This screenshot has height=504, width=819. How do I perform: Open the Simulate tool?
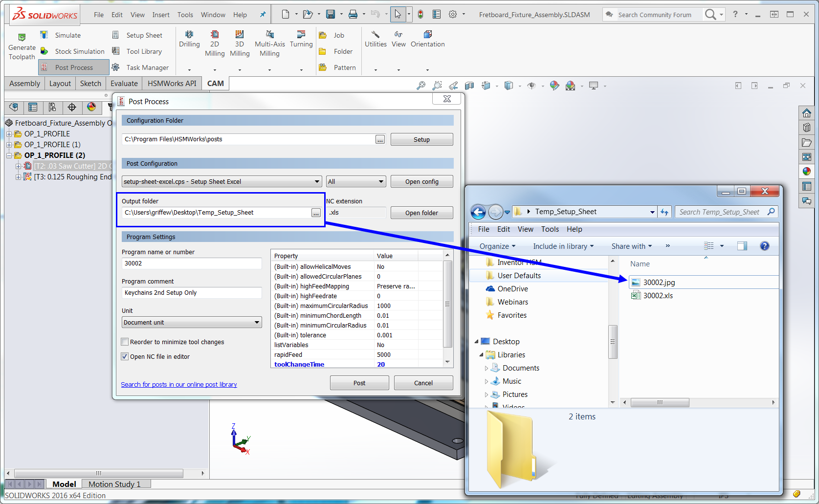[61, 35]
